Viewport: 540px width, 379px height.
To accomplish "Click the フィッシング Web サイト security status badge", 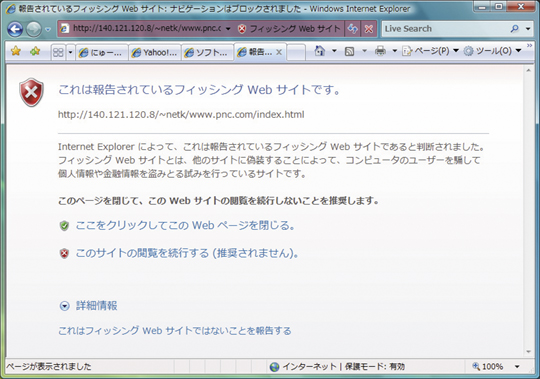I will pos(290,29).
